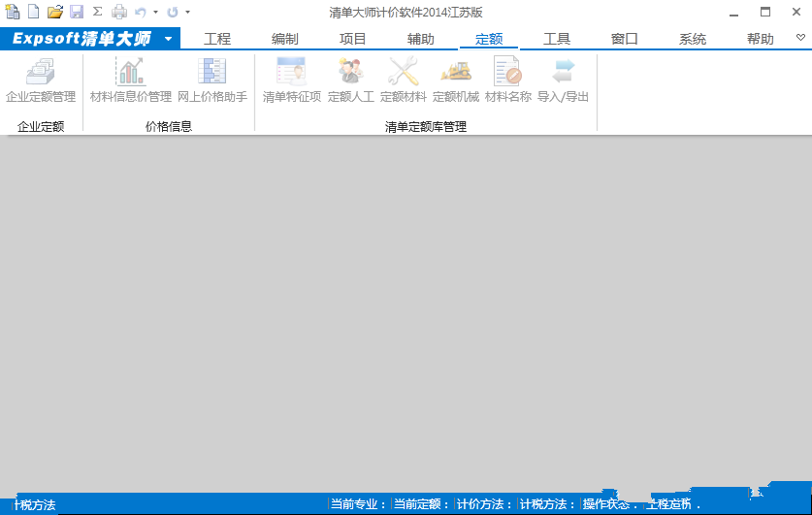Open the Expsoft清单大师 application menu
The image size is (812, 515).
tap(90, 39)
